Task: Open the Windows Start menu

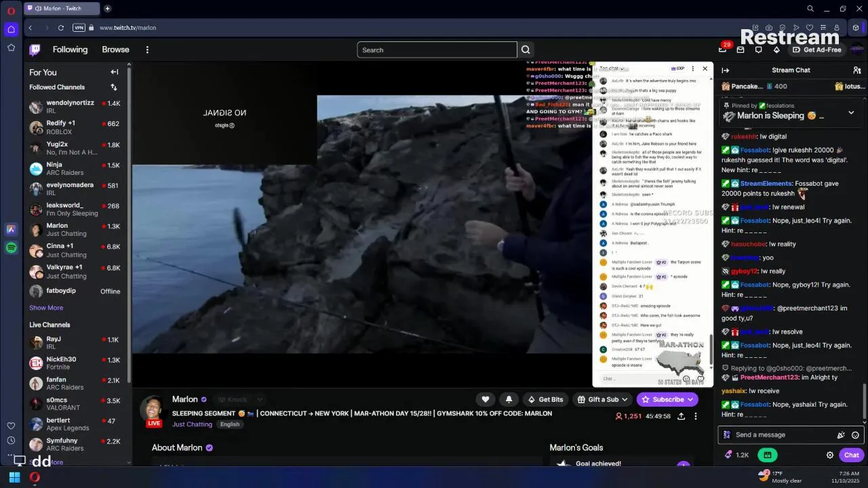Action: 14,477
